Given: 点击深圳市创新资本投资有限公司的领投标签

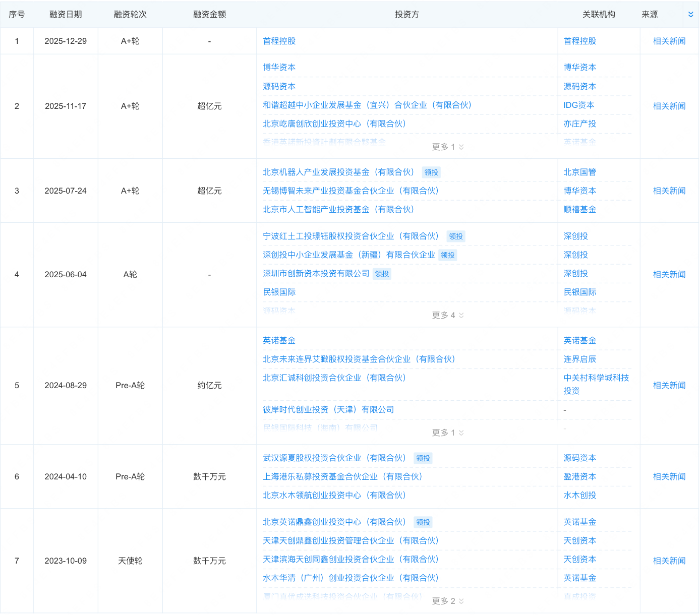Looking at the screenshot, I should [382, 273].
